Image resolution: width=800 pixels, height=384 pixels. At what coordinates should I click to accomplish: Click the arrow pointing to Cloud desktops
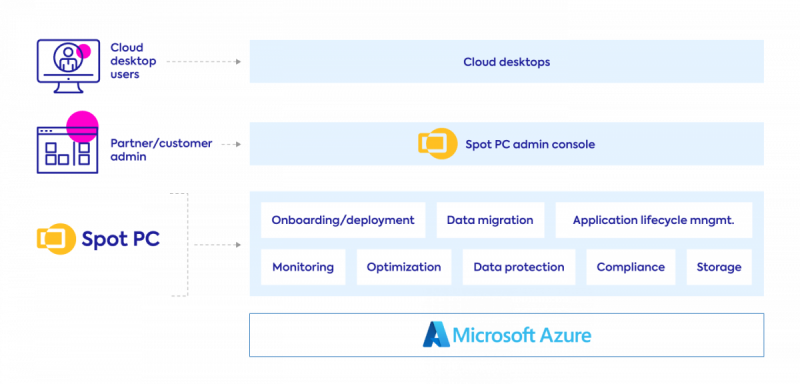[203, 62]
